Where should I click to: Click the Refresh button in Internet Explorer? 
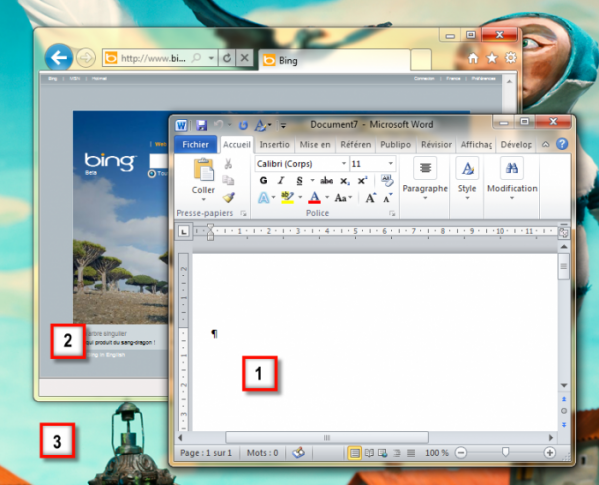(227, 58)
